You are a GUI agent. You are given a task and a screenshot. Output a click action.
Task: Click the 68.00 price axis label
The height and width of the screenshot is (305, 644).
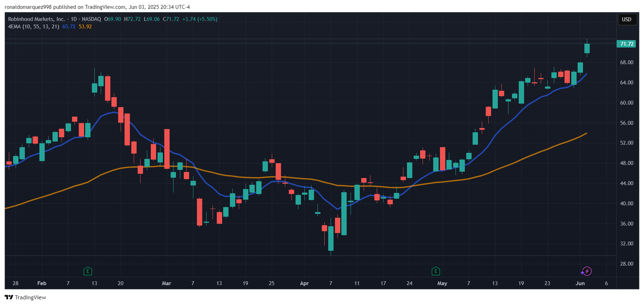(x=627, y=62)
